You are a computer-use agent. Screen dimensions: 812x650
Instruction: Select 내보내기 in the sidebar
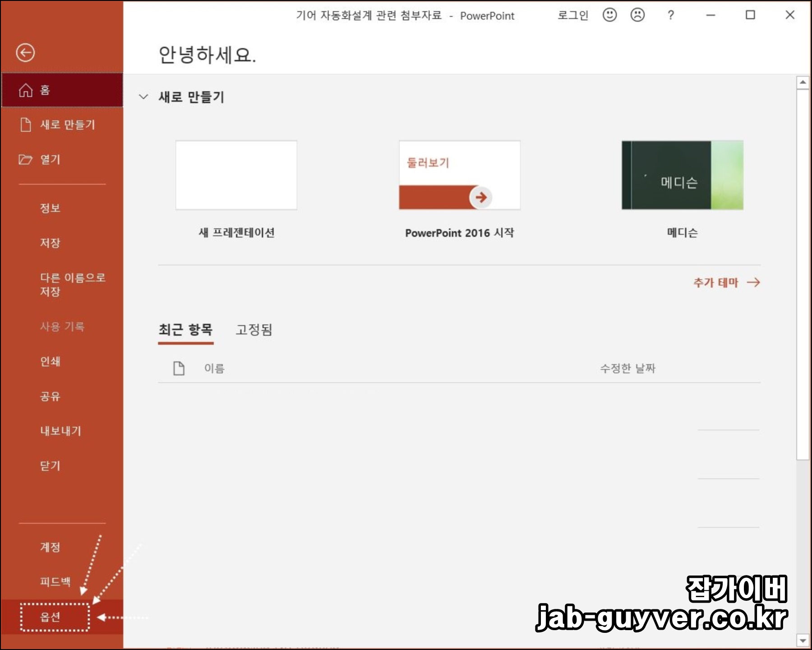(61, 431)
